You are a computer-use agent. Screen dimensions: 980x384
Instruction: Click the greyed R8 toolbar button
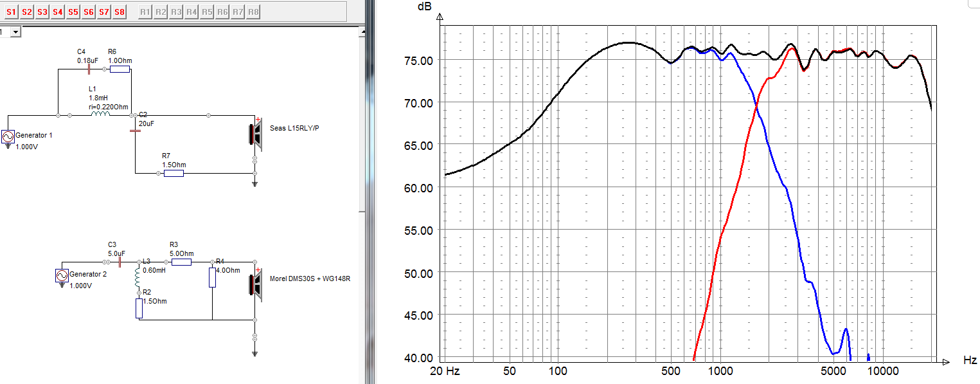253,12
